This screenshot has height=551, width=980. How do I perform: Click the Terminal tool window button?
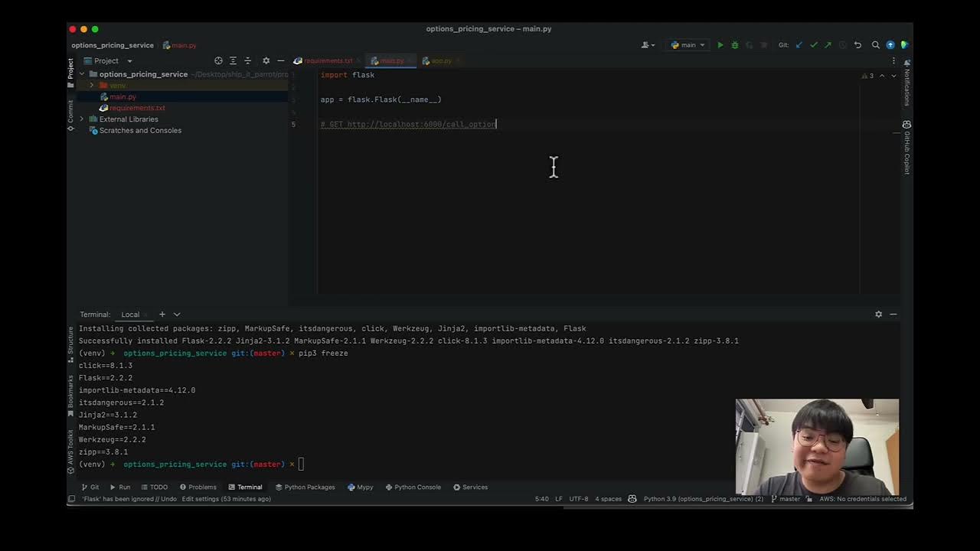245,487
